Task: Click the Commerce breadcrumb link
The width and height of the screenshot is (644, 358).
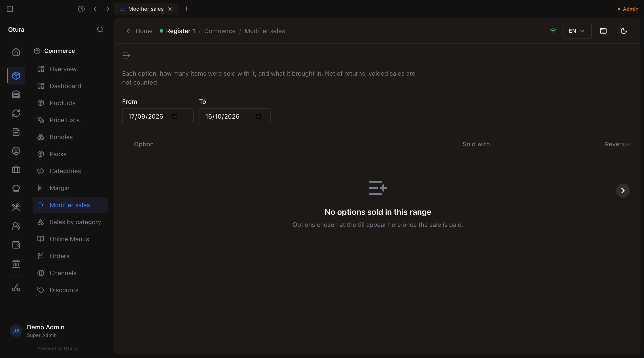Action: point(220,31)
